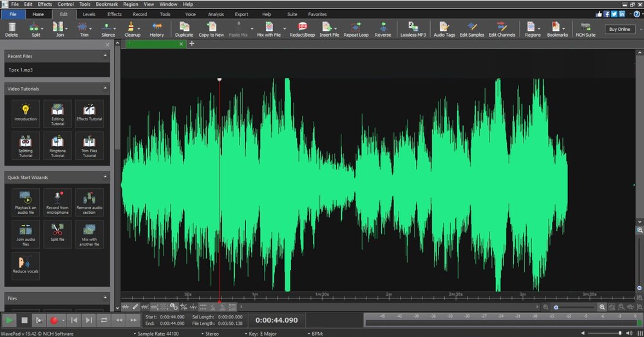This screenshot has height=337, width=644.
Task: Collapse the Video Tutorials panel
Action: [105, 88]
